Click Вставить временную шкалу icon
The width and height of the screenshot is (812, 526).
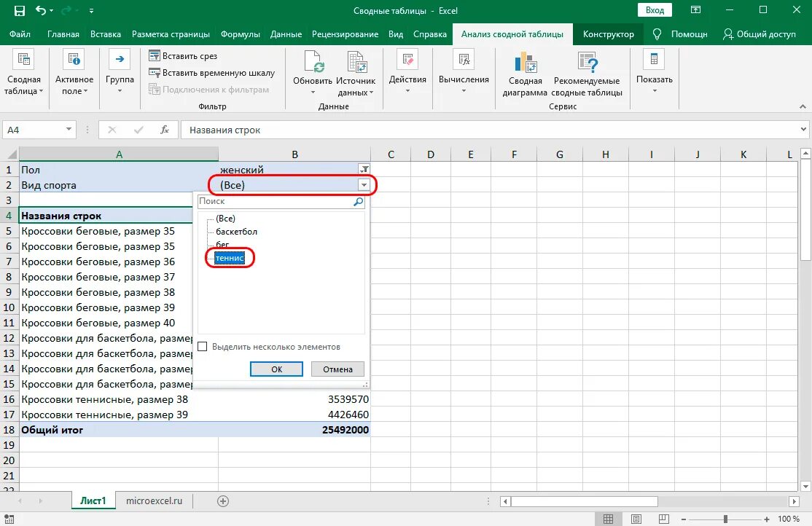[154, 72]
